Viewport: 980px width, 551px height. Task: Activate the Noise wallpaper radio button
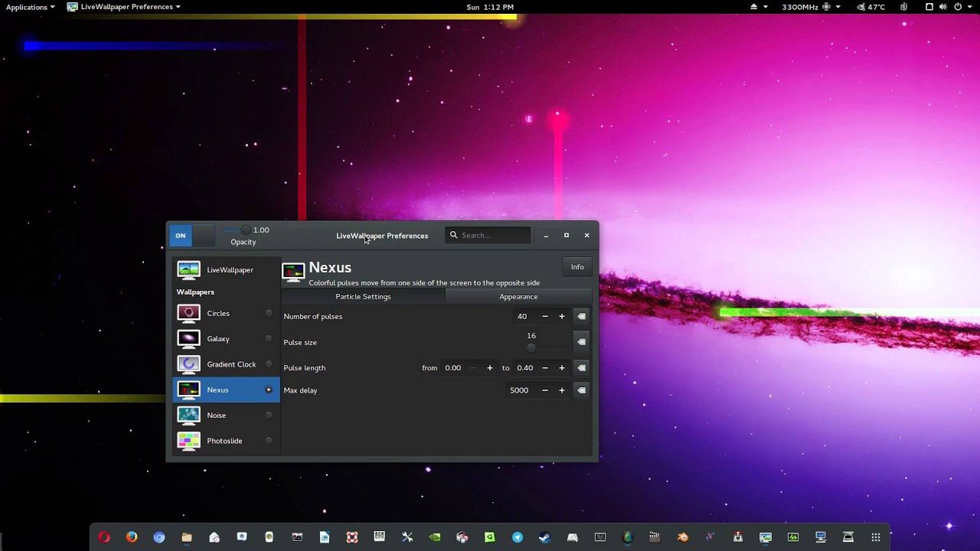coord(269,415)
